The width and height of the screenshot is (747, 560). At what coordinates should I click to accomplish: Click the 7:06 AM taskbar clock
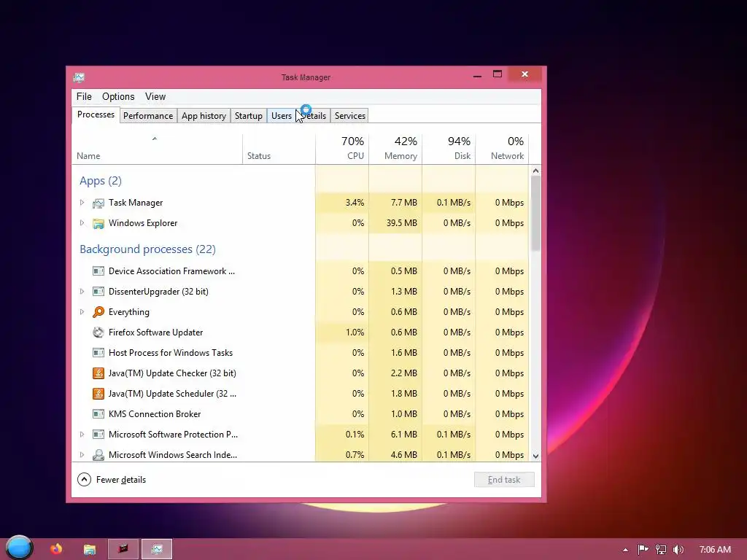[x=715, y=550]
